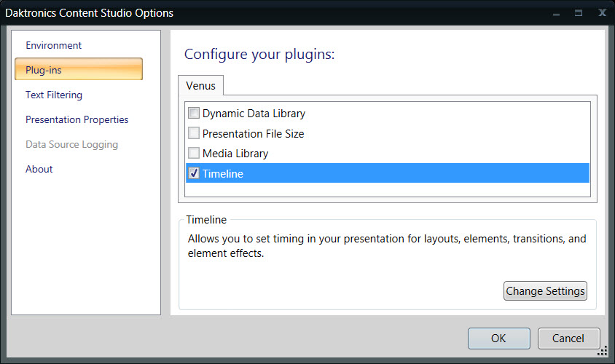Maximize the Options dialog window

[578, 13]
